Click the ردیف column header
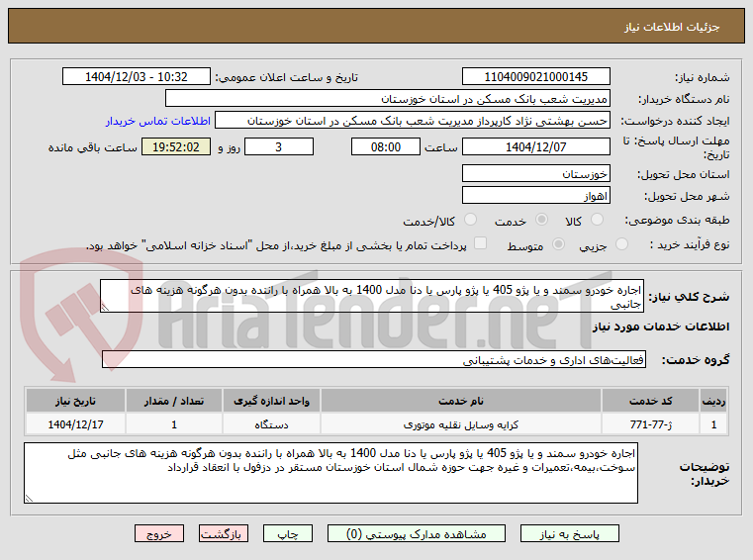The width and height of the screenshot is (753, 560). tap(713, 401)
